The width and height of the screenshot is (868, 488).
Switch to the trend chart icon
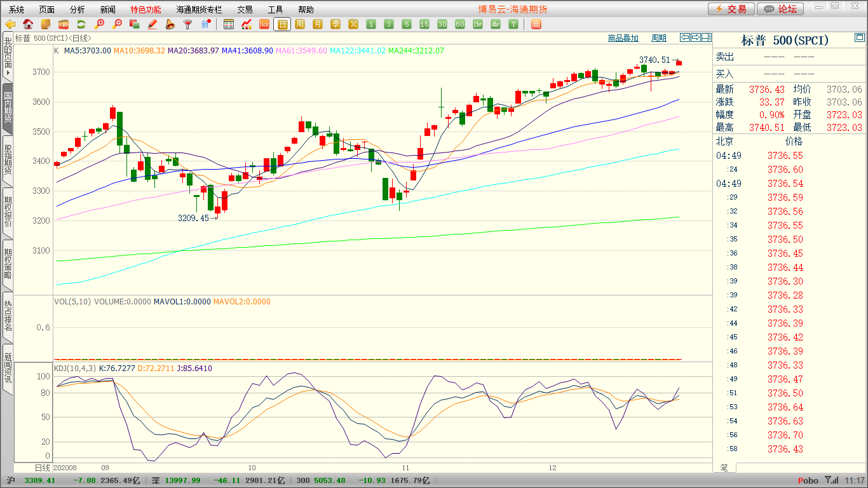coord(247,24)
